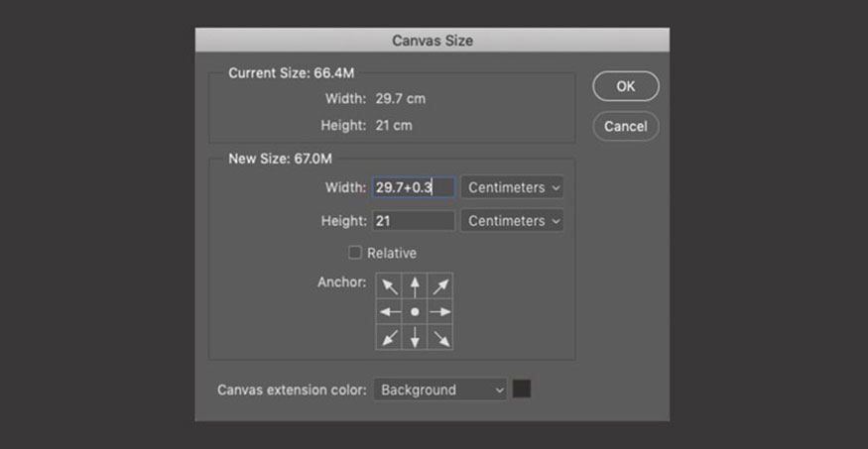This screenshot has width=868, height=449.
Task: Click the 'New Size: 67.0M' label
Action: pyautogui.click(x=280, y=159)
